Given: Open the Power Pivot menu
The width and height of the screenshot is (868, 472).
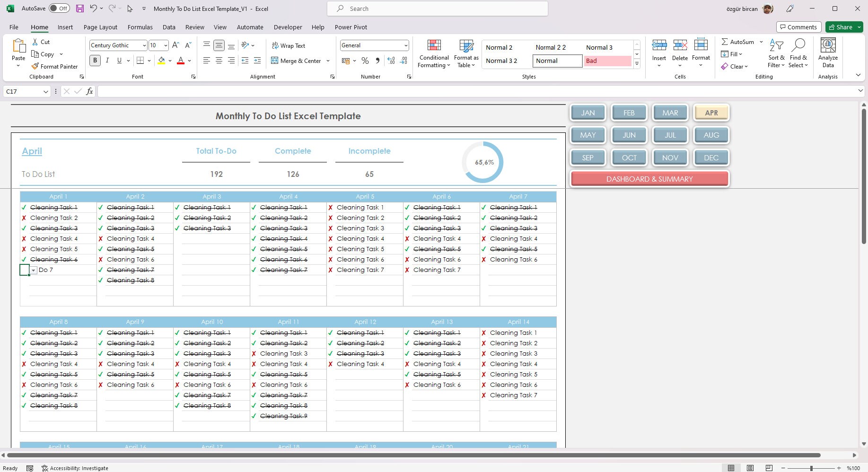Looking at the screenshot, I should point(351,27).
